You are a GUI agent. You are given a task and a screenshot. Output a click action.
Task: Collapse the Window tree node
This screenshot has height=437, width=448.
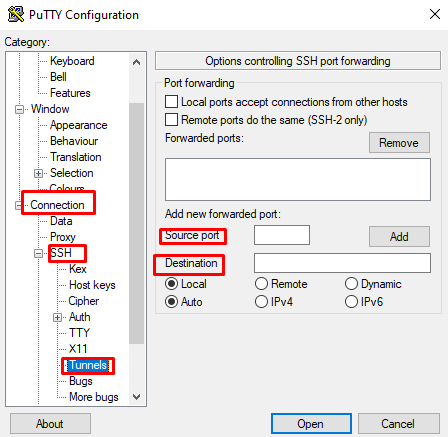20,109
